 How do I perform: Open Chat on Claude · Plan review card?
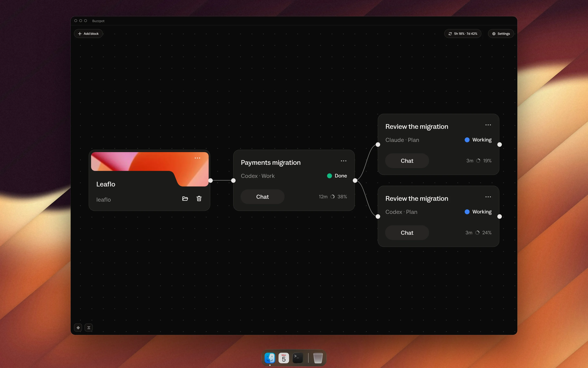pos(407,161)
